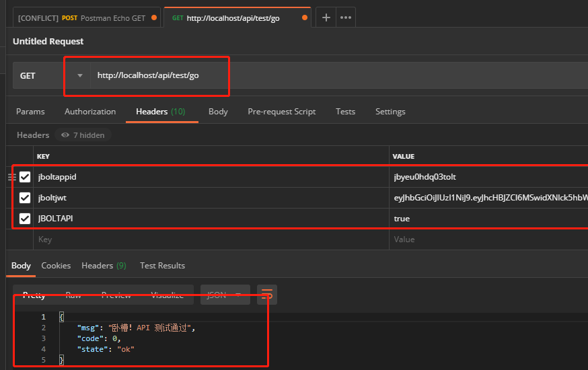View the Test Results tab

point(162,266)
